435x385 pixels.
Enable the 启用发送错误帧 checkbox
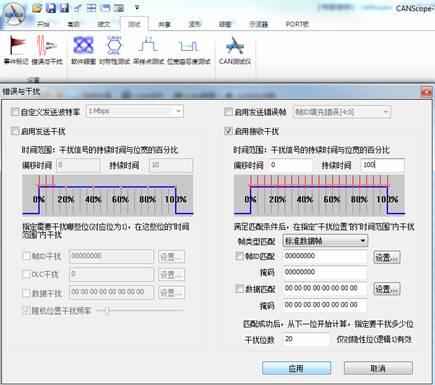click(x=228, y=112)
